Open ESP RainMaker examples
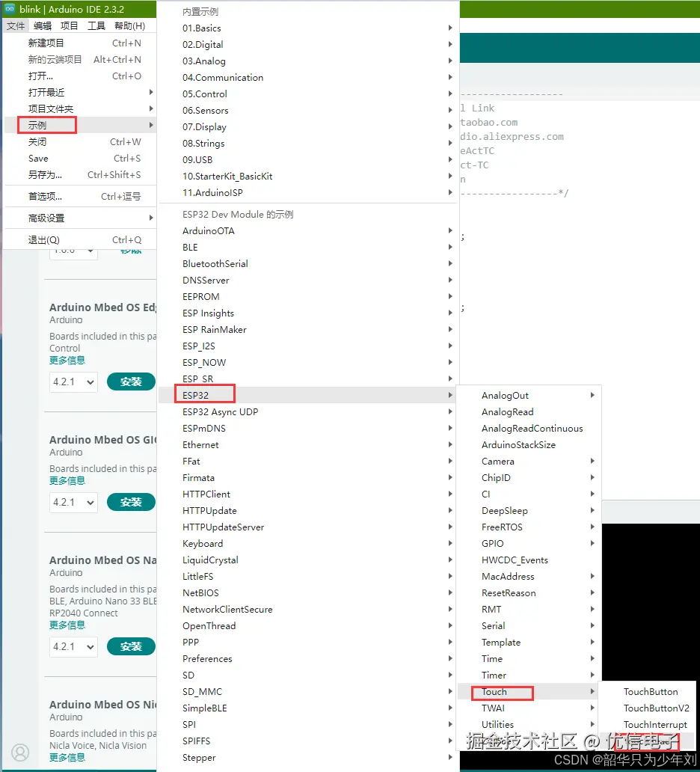The image size is (700, 772). (308, 329)
